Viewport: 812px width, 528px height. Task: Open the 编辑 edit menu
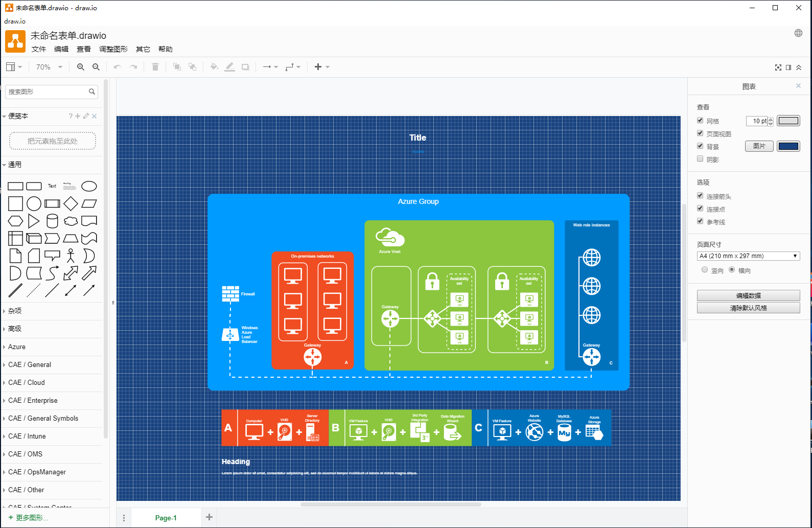click(x=61, y=49)
